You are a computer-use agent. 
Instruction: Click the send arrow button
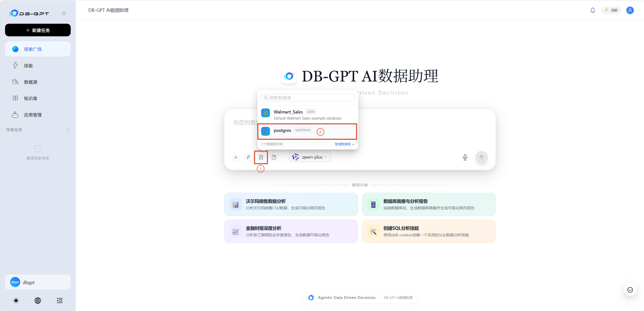[481, 157]
